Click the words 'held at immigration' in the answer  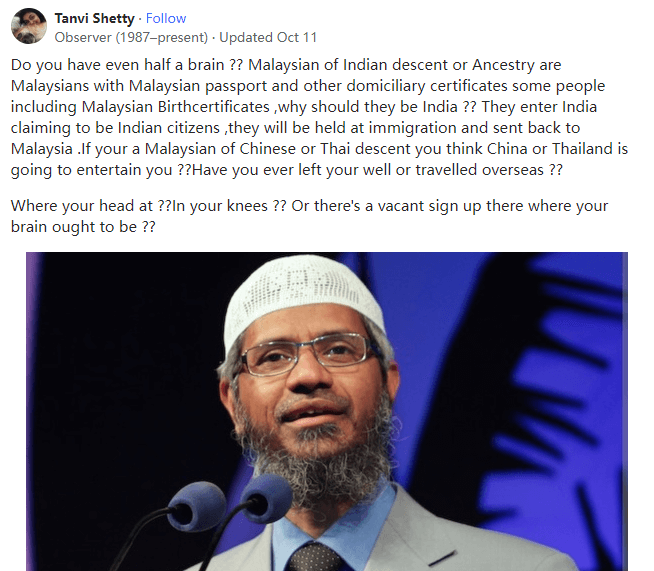coord(385,128)
